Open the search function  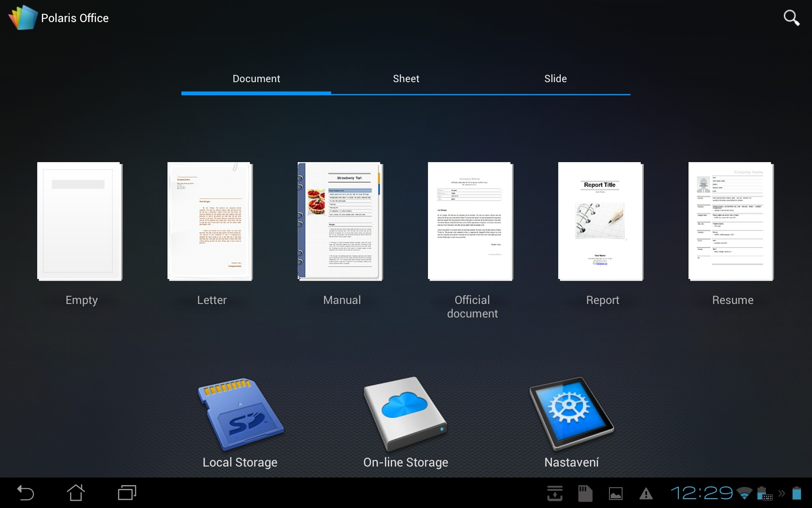coord(792,18)
